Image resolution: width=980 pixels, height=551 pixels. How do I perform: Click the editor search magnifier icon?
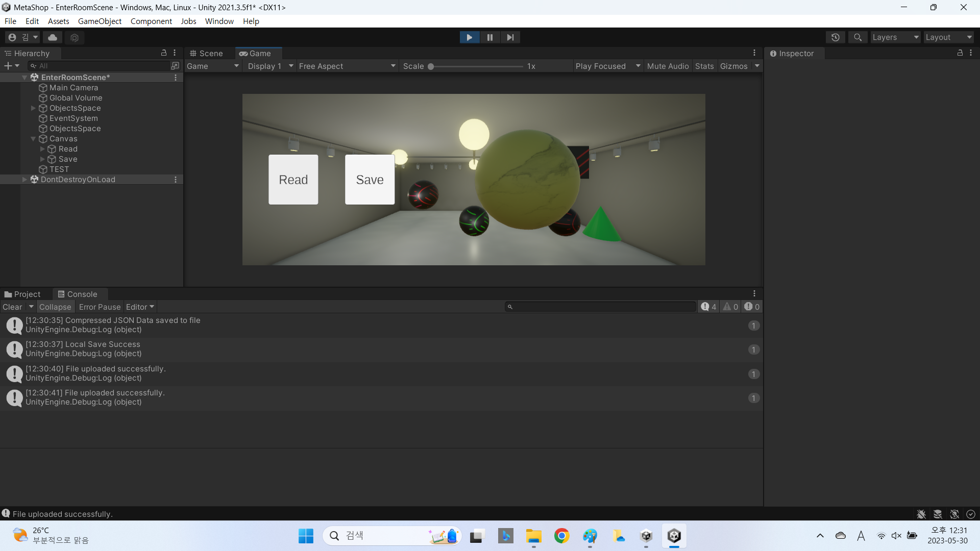click(857, 37)
